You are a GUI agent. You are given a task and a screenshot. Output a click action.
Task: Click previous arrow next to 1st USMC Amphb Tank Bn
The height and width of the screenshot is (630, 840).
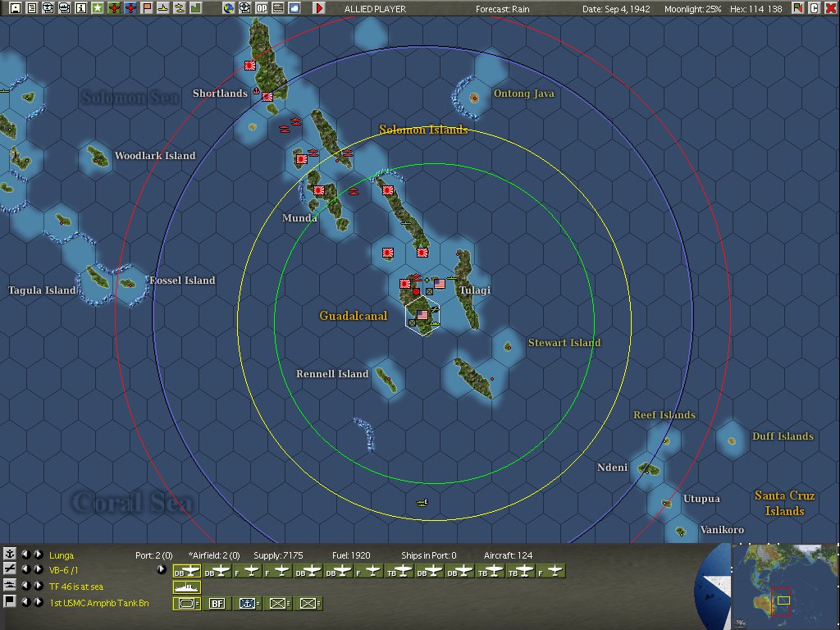(x=25, y=602)
